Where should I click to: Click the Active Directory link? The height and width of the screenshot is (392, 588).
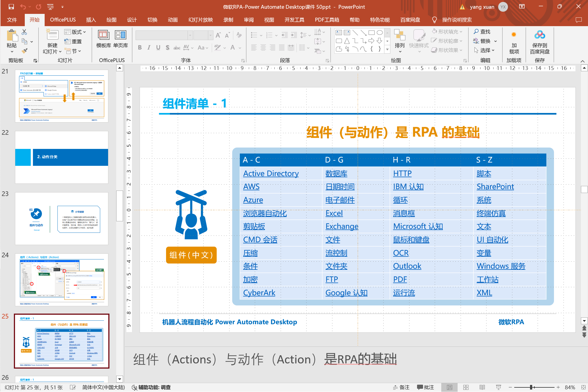point(271,173)
